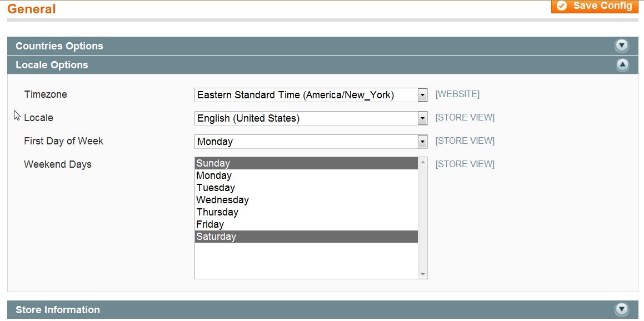The image size is (644, 321).
Task: Click the Weekend Days scrollbar up arrow
Action: (423, 163)
